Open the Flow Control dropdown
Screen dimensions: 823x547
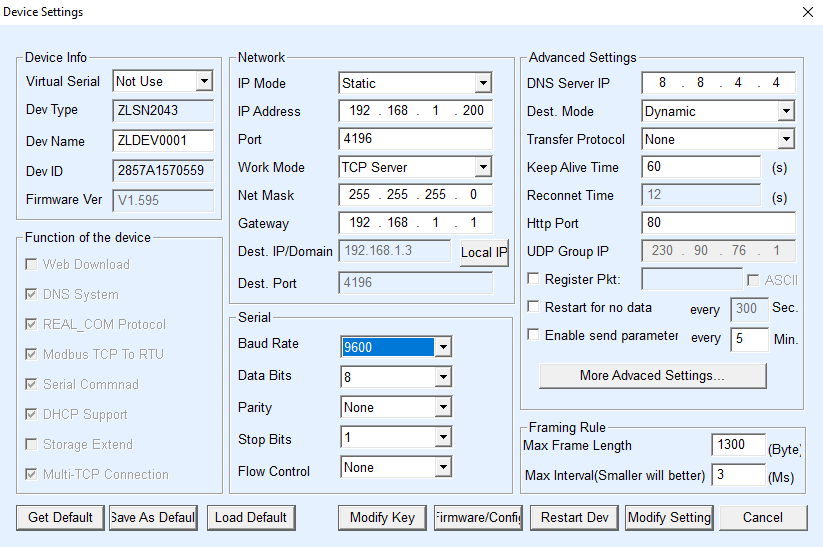point(443,467)
